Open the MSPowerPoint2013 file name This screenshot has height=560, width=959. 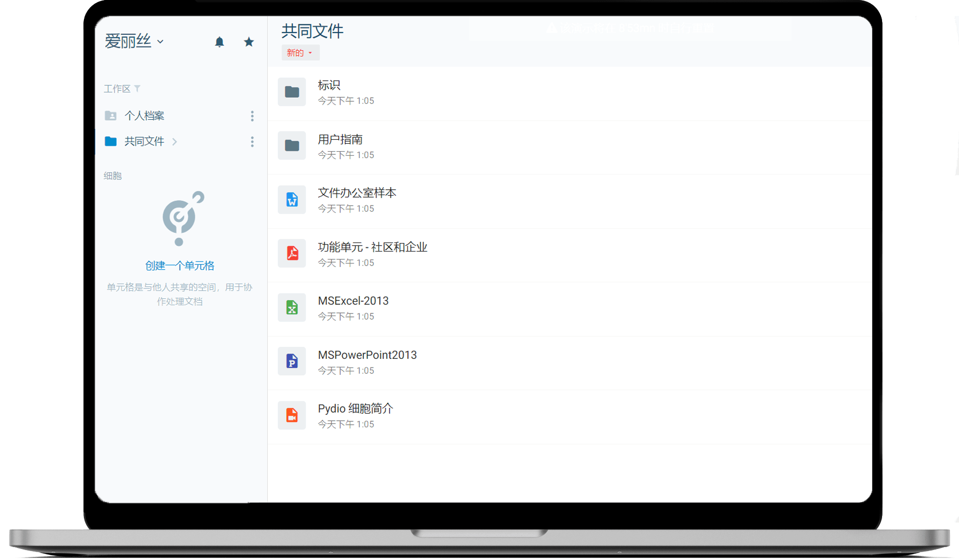point(367,355)
